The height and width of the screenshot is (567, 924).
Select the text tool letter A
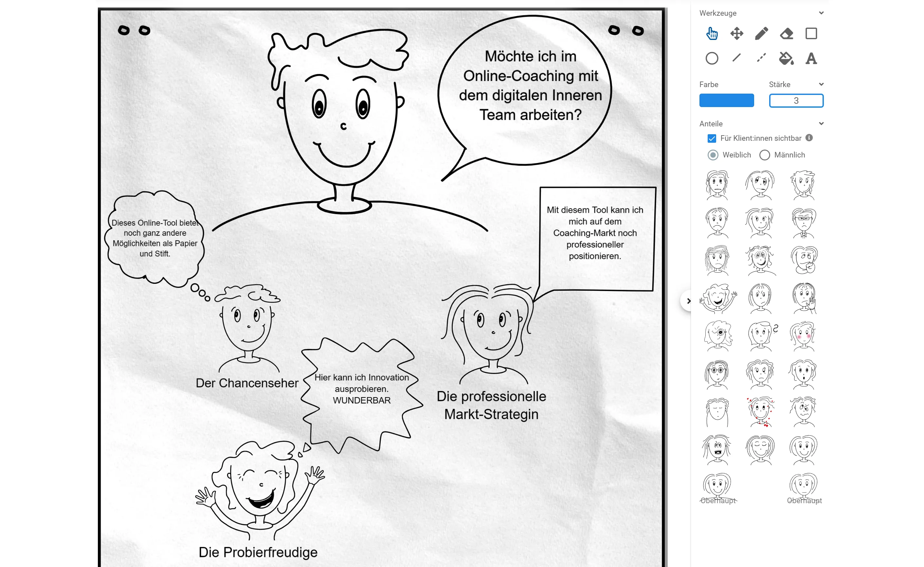tap(811, 59)
